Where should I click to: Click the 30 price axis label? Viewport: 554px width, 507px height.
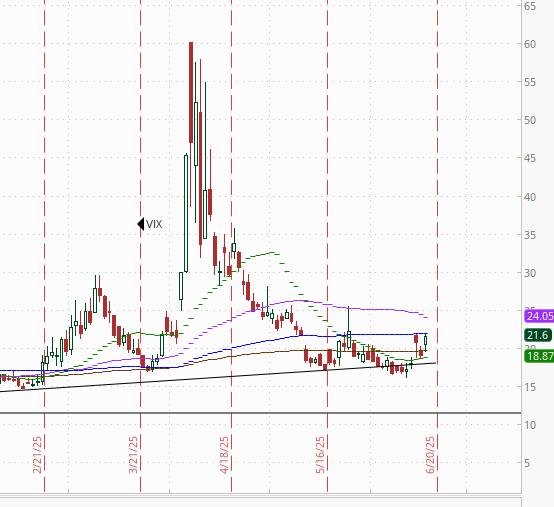click(x=530, y=273)
